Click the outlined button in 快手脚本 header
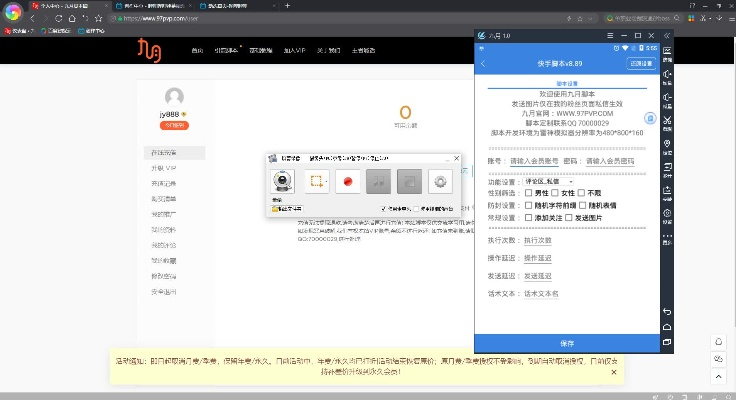 641,63
